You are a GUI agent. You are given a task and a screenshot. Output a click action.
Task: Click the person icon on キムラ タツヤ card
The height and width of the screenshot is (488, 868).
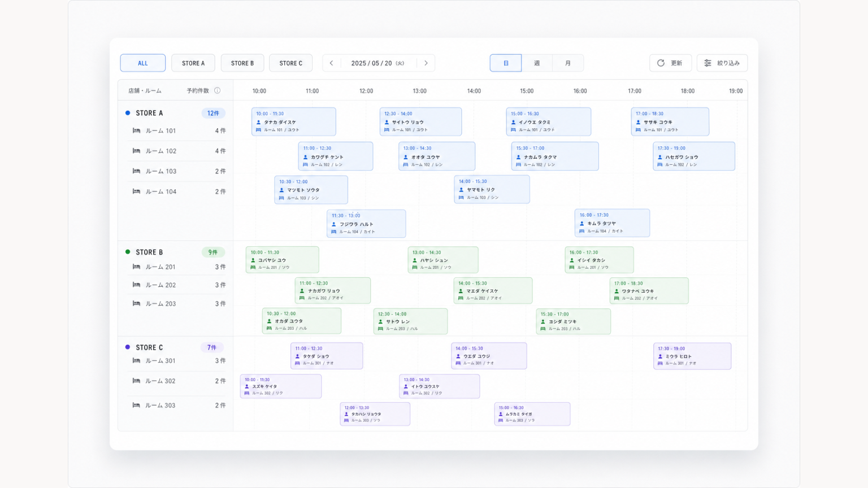pos(582,223)
